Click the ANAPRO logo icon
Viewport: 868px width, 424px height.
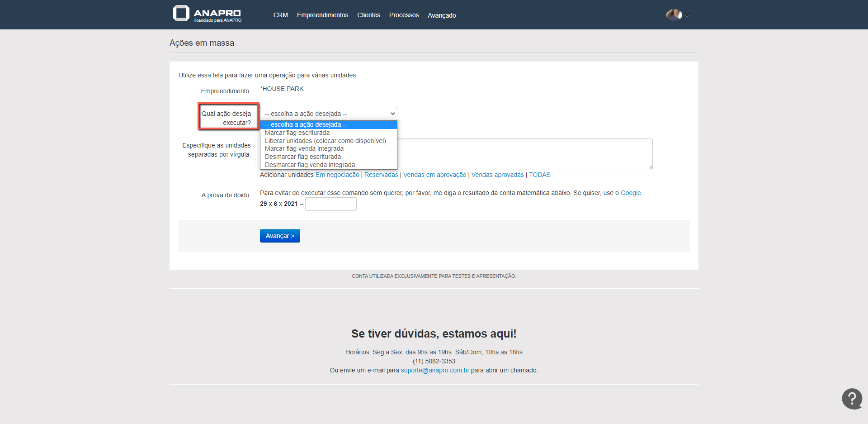tap(181, 14)
